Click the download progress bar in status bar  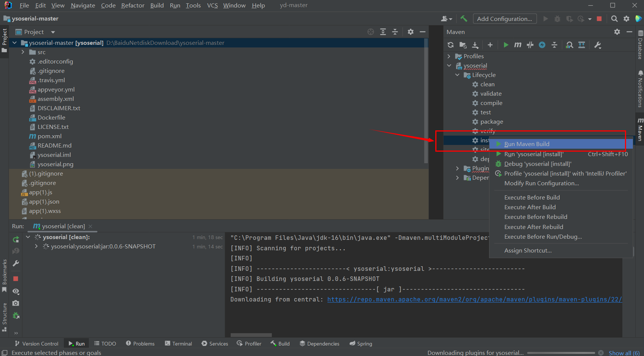click(561, 353)
